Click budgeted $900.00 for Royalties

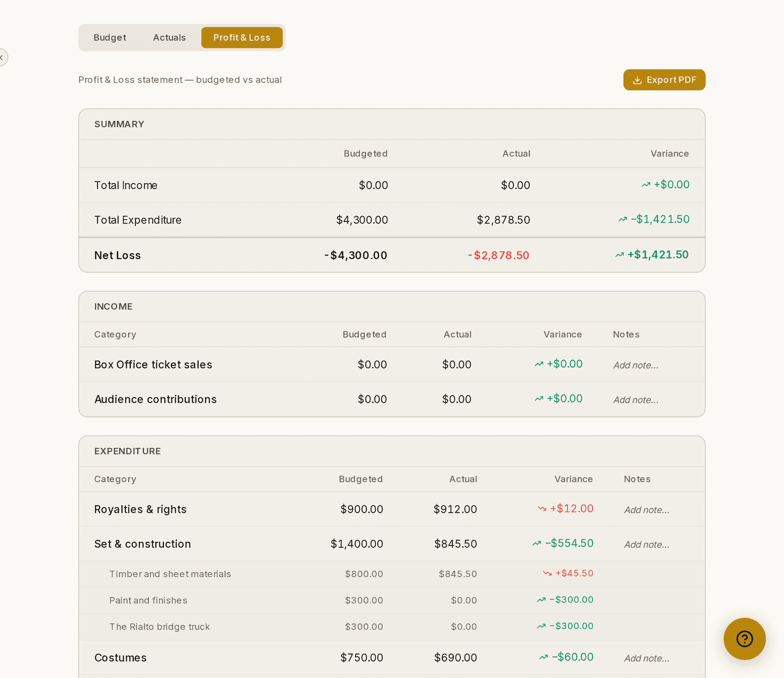(x=362, y=509)
